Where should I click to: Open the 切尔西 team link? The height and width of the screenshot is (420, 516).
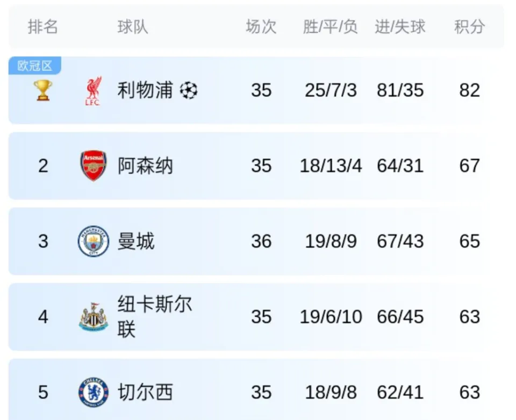click(x=145, y=392)
